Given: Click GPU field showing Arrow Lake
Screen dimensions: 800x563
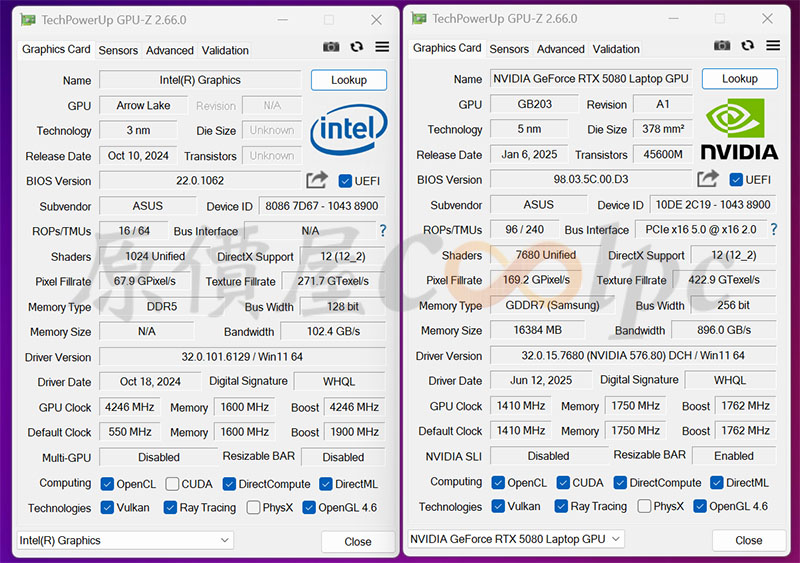Looking at the screenshot, I should pos(143,106).
